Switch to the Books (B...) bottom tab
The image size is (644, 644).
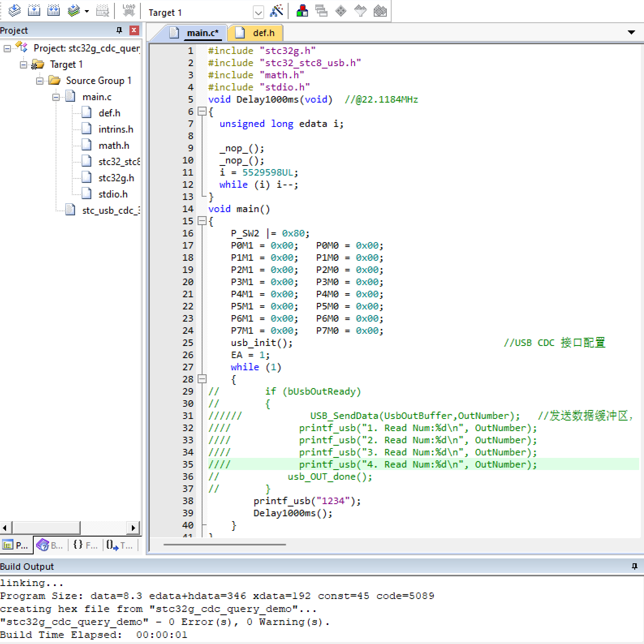[50, 545]
